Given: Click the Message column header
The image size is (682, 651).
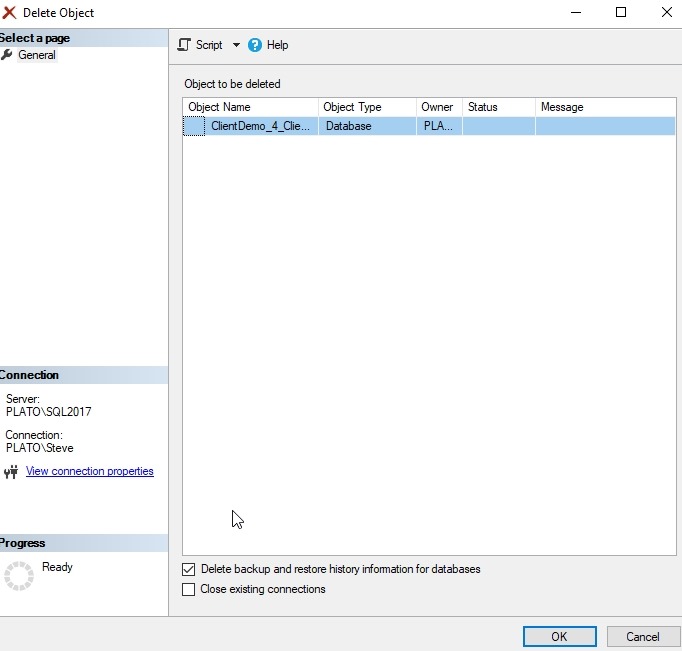Looking at the screenshot, I should pos(604,107).
